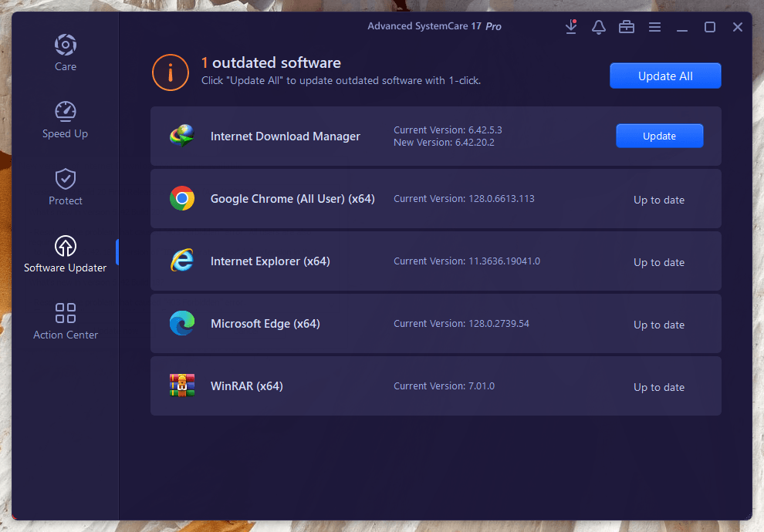Screen dimensions: 764x532
Task: Open the hamburger options menu
Action: pyautogui.click(x=654, y=27)
